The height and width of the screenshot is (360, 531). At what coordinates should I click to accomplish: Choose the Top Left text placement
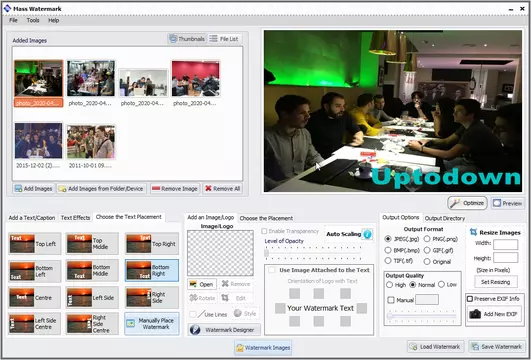click(35, 243)
